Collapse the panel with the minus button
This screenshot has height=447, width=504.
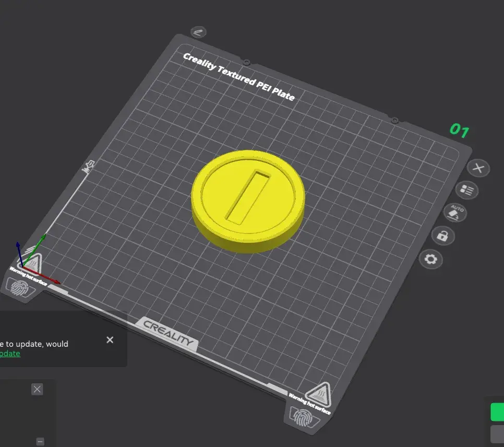coord(40,441)
